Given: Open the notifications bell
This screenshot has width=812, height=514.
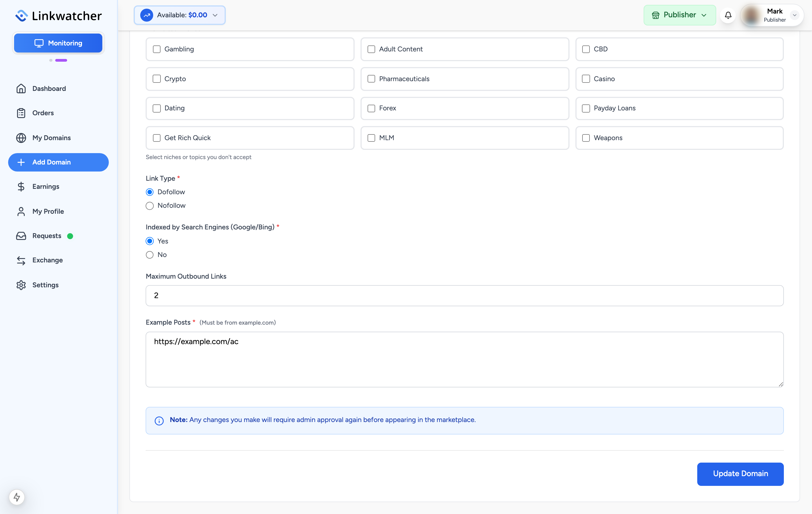Looking at the screenshot, I should pyautogui.click(x=728, y=15).
